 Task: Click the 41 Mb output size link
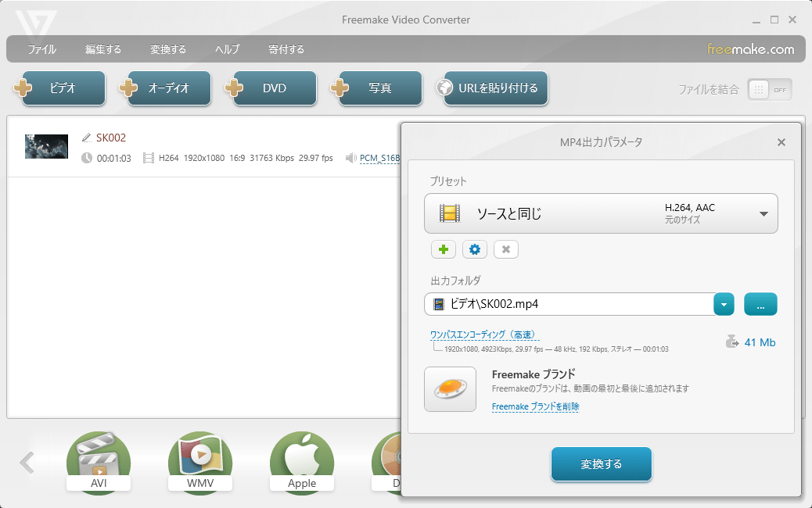click(x=760, y=342)
